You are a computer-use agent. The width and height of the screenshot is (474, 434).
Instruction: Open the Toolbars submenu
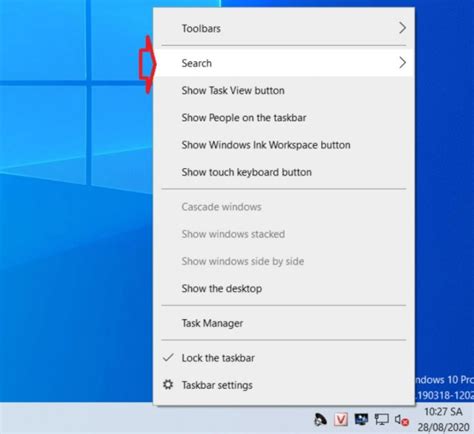[x=284, y=28]
